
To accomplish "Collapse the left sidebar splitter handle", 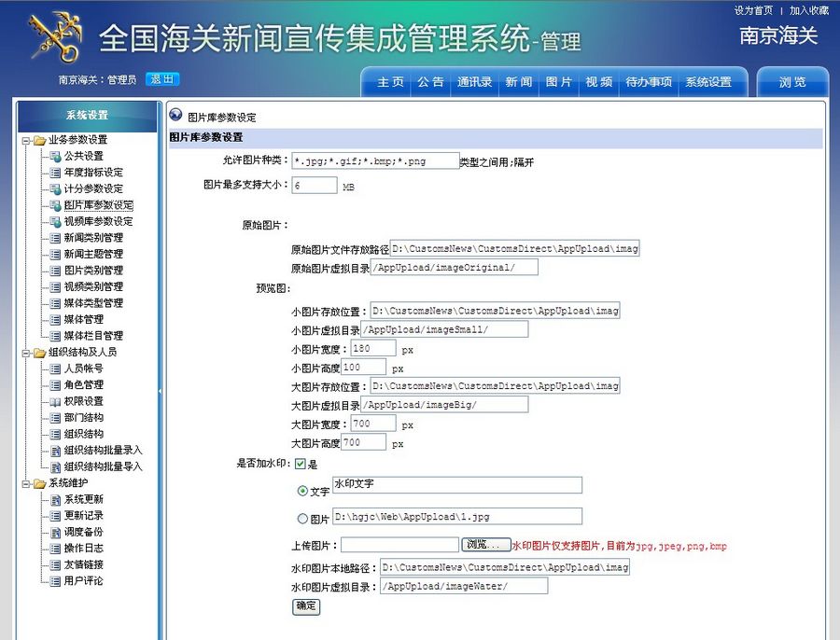I will [x=160, y=392].
